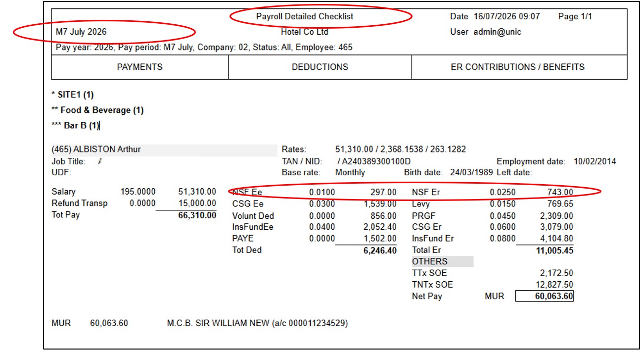
Task: Click the ER CONTRIBUTIONS / BENEFITS header
Action: 517,67
